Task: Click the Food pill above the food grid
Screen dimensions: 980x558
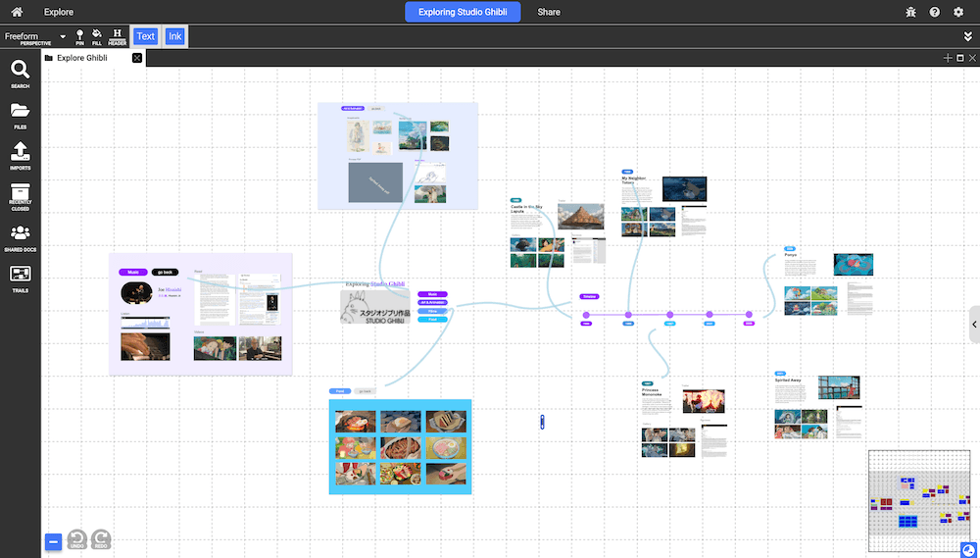Action: coord(340,391)
